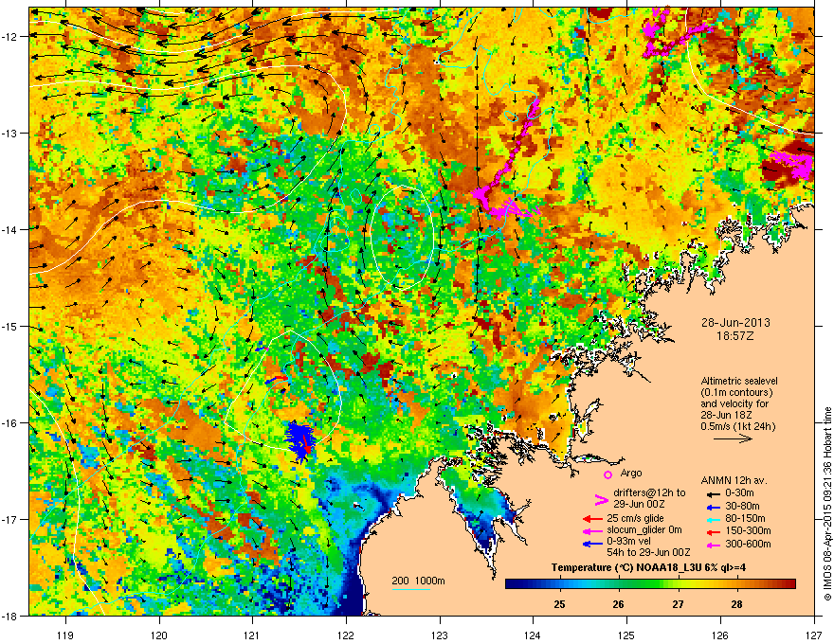The image size is (834, 644).
Task: Click longitude tick label 126
Action: [720, 635]
